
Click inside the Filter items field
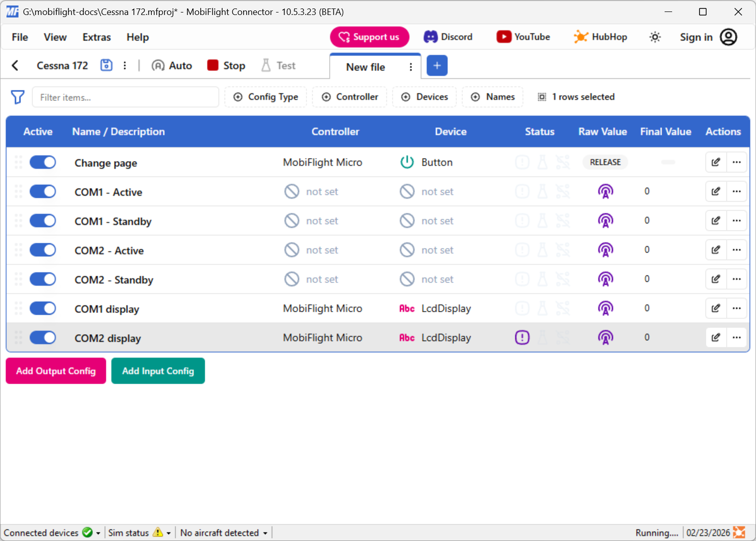pos(125,97)
